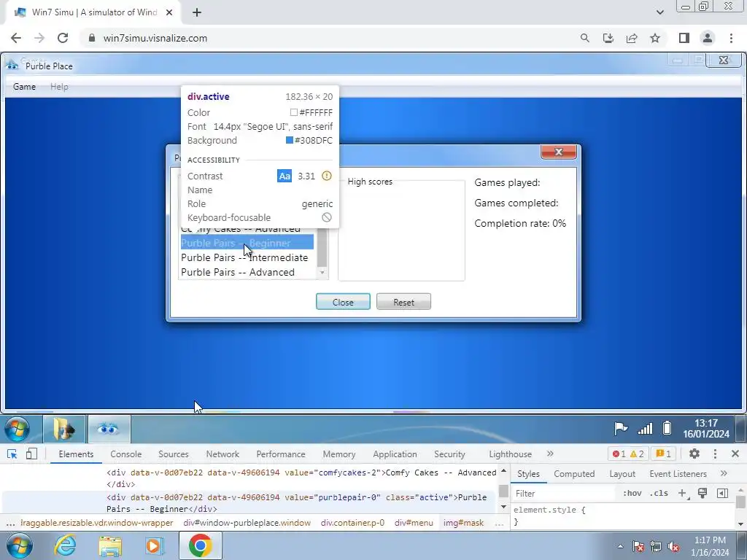Switch to the Application tab
Screen dimensions: 747x560
(395, 454)
